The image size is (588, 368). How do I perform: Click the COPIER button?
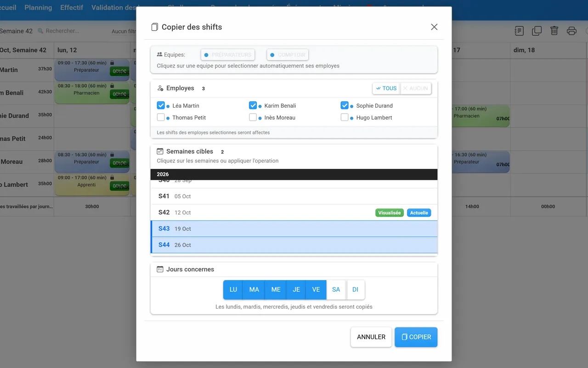pos(416,337)
